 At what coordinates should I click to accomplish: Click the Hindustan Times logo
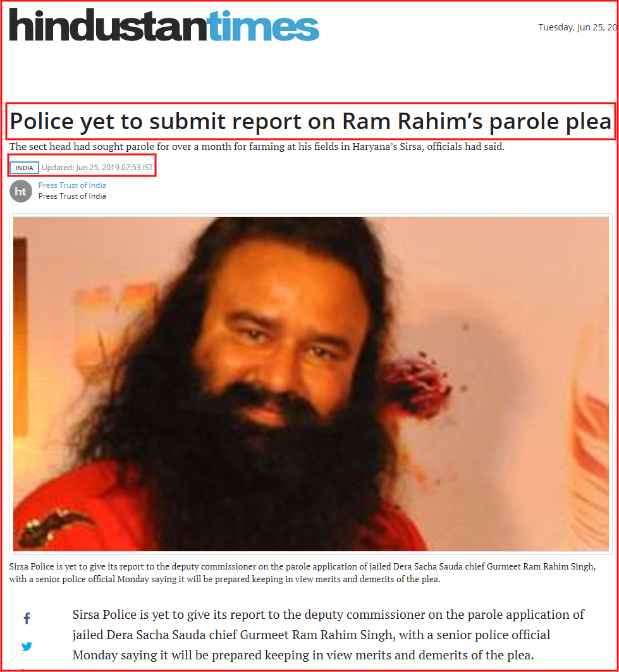pos(164,25)
